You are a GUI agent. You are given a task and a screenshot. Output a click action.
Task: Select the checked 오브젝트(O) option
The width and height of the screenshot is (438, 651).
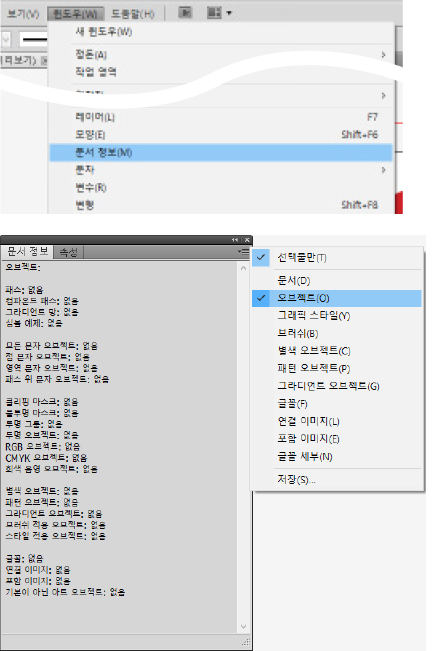click(337, 298)
